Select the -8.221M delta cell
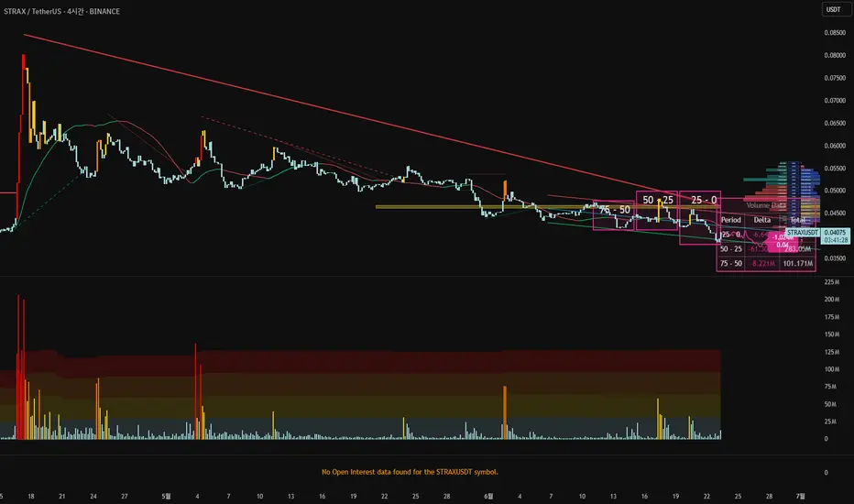854x504 pixels. coord(763,264)
